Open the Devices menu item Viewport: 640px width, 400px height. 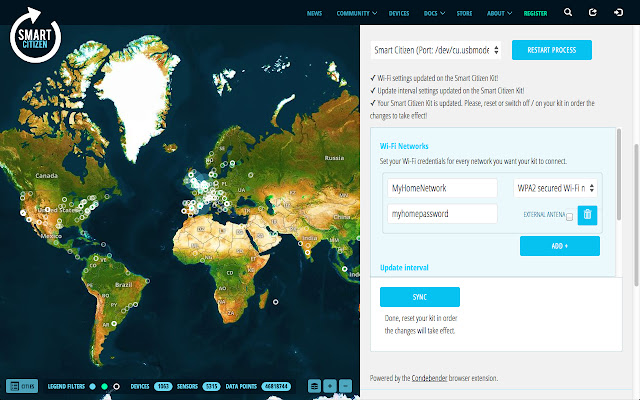(x=398, y=14)
